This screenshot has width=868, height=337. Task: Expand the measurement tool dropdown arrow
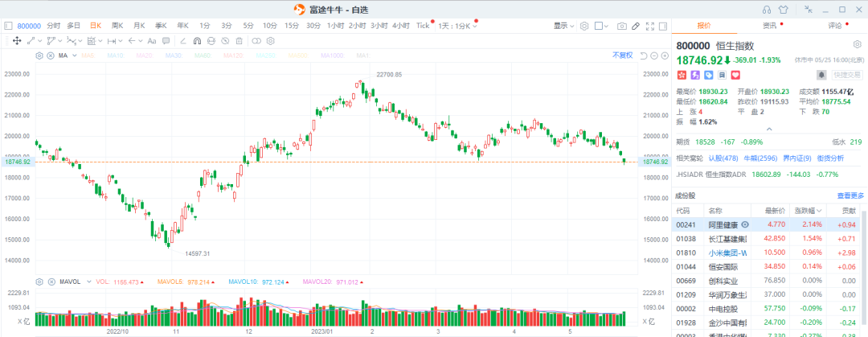(x=100, y=40)
